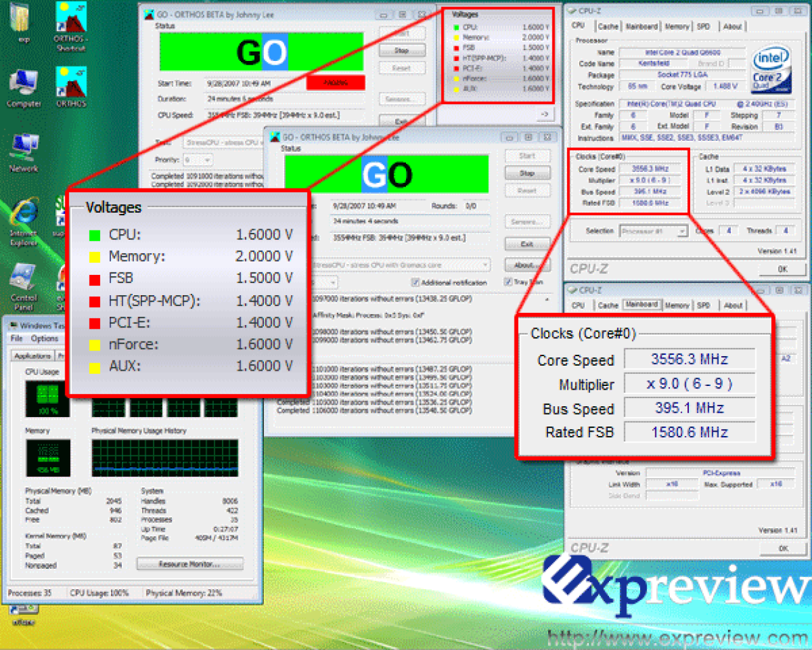
Task: Select the '24 minutes 4 seconds' duration in the front ORTHOS window
Action: coord(410,222)
